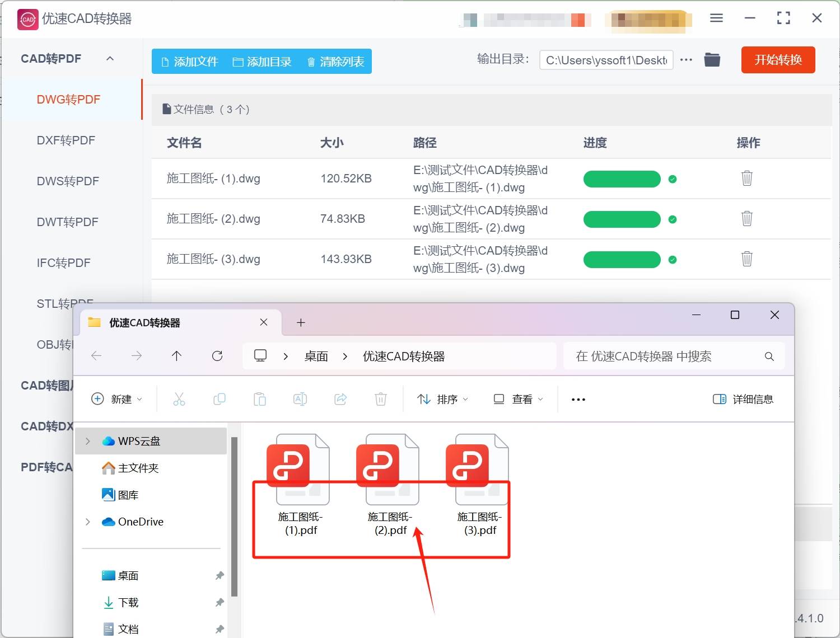Select 桌面 in the quick access list
The height and width of the screenshot is (638, 840).
(x=128, y=575)
